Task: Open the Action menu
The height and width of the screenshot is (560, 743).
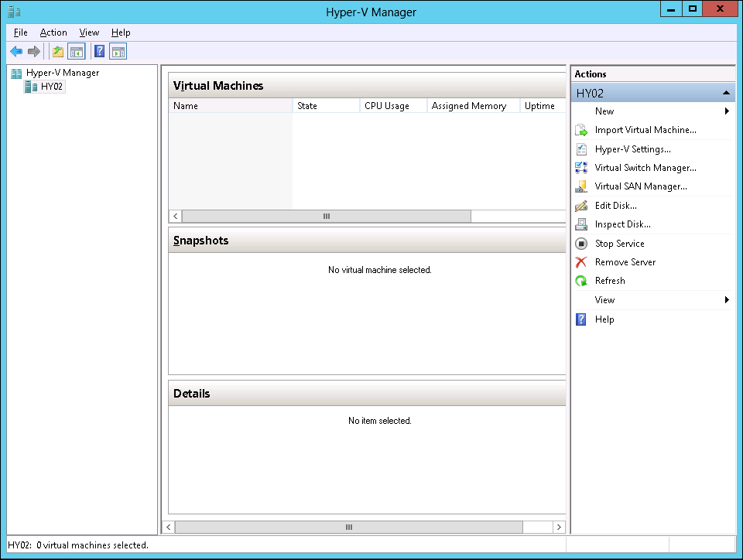Action: (x=53, y=32)
